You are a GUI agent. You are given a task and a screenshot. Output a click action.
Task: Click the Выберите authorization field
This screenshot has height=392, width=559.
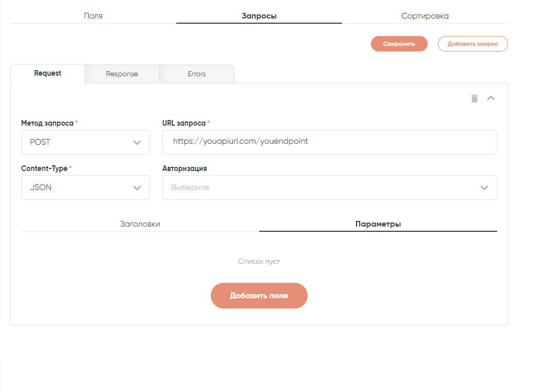coord(309,188)
